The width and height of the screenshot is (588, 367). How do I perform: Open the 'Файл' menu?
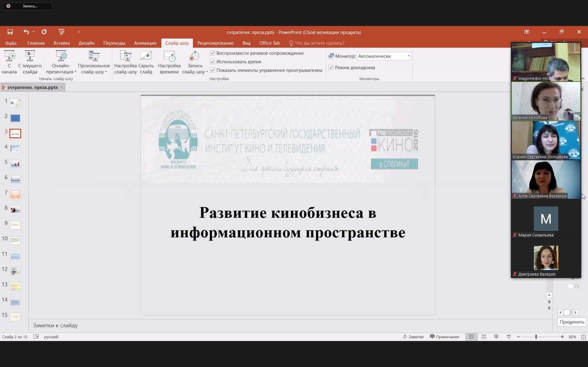point(11,43)
